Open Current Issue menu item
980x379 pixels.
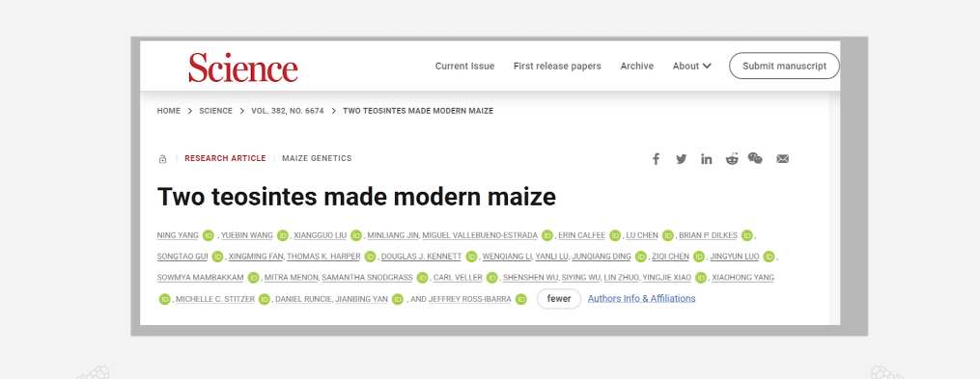(x=464, y=67)
